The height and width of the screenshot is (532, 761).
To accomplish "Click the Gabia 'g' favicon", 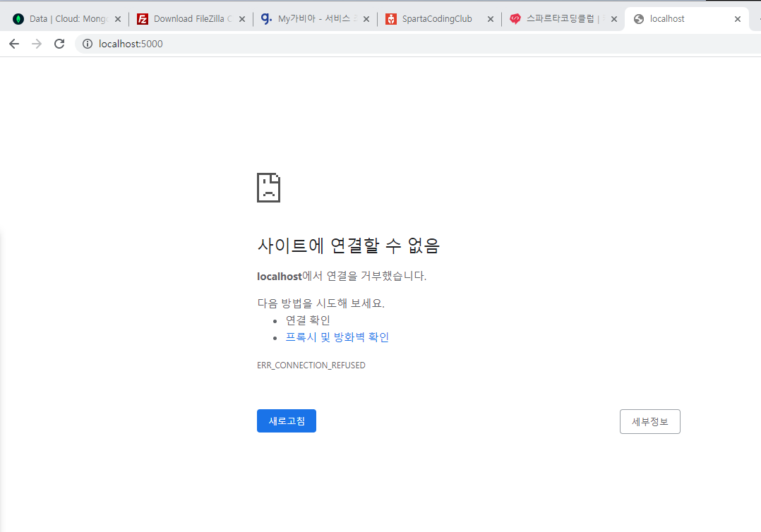I will [266, 19].
